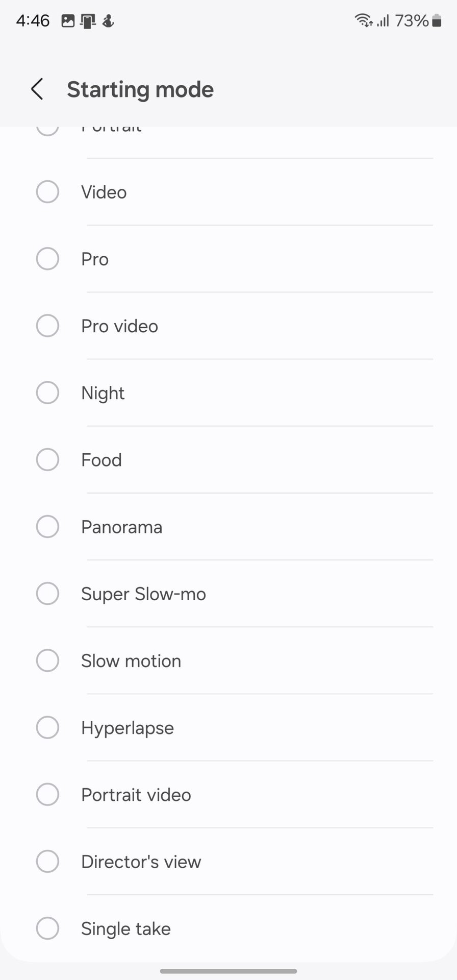
Task: Choose Hyperlapse starting mode
Action: [47, 727]
